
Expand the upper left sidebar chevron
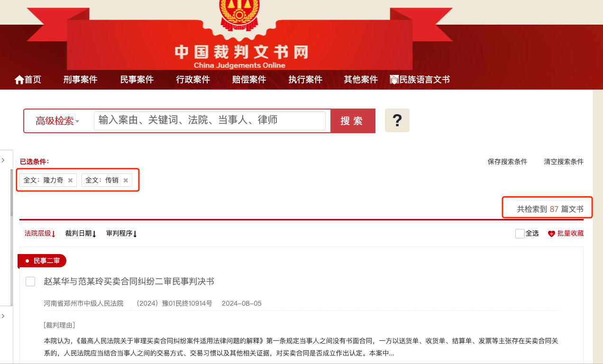3,160
